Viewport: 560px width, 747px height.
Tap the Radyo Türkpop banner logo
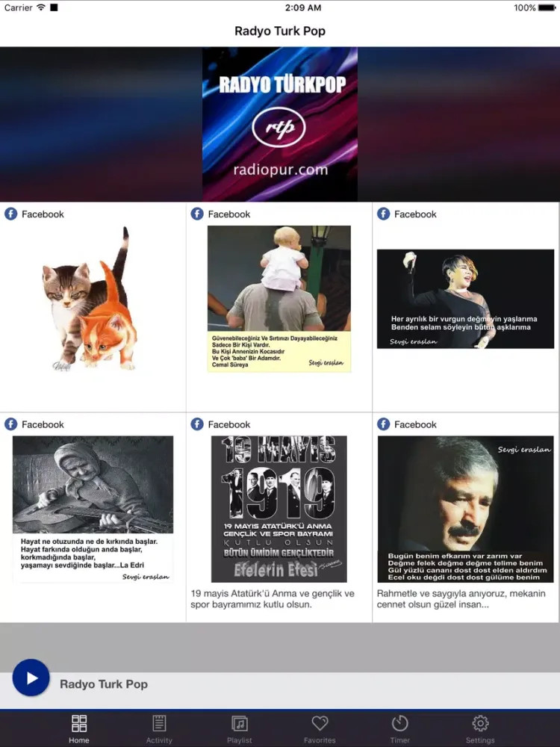[x=280, y=124]
